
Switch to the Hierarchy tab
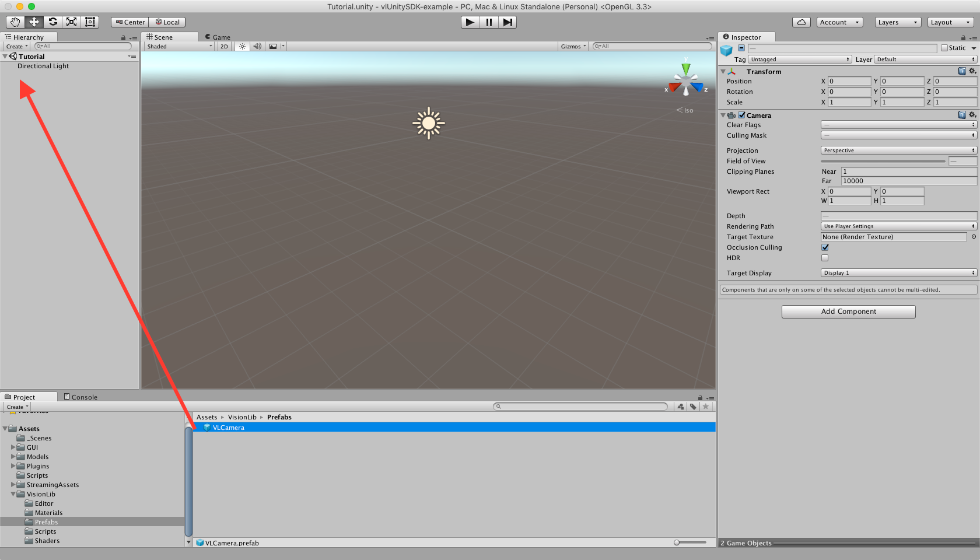tap(28, 37)
